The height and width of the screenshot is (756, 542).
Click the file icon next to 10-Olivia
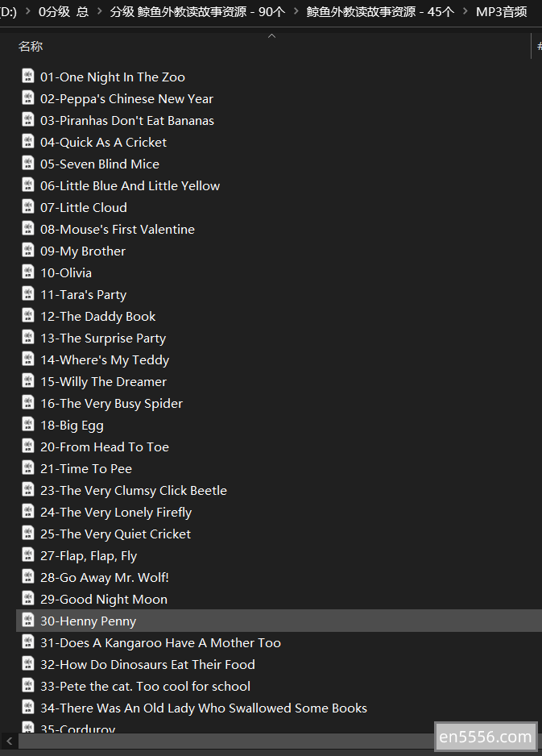28,272
